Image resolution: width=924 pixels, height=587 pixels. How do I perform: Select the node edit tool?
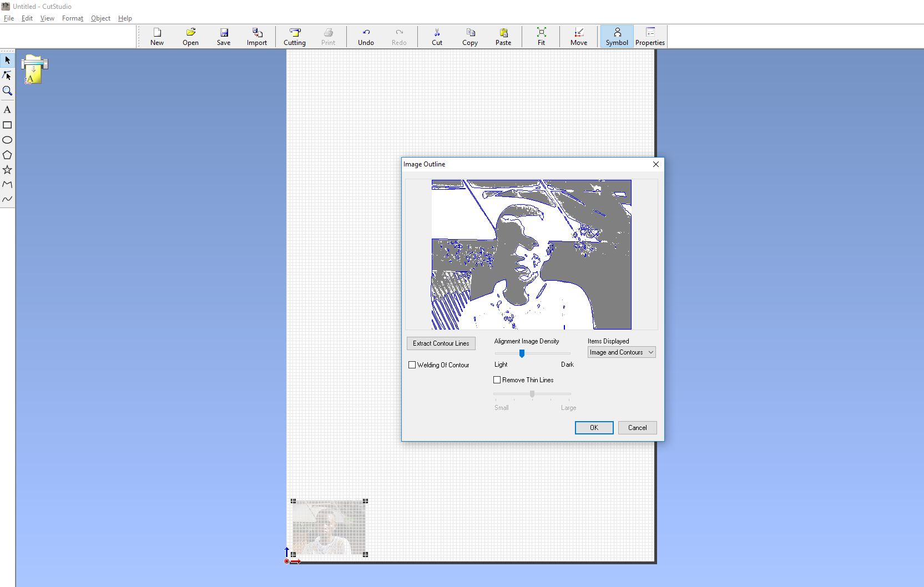[7, 75]
